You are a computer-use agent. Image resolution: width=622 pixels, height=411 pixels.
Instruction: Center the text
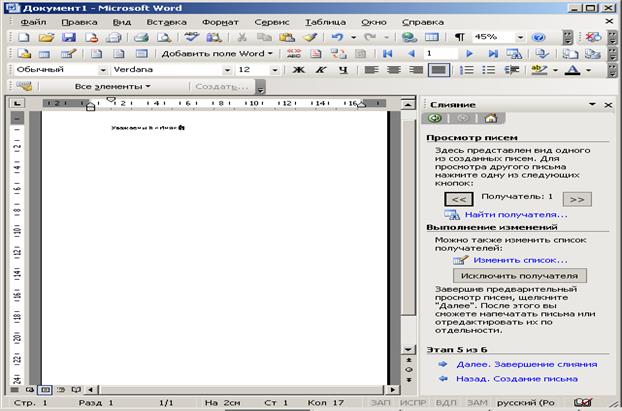point(394,70)
